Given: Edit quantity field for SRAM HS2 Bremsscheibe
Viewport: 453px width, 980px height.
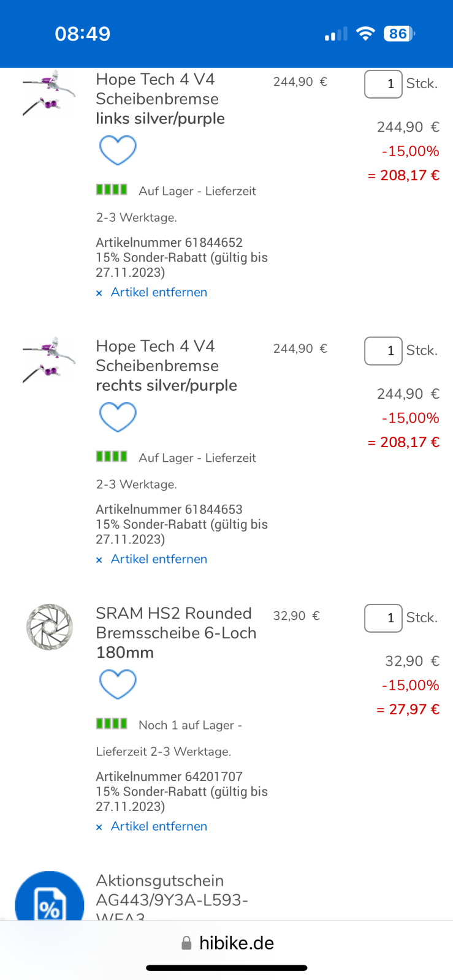Looking at the screenshot, I should 383,618.
